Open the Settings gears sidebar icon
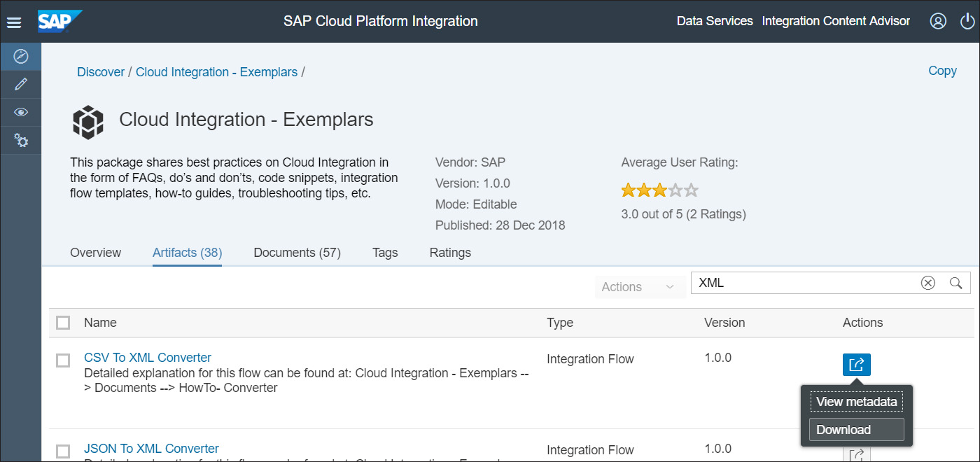This screenshot has width=980, height=462. pyautogui.click(x=21, y=140)
